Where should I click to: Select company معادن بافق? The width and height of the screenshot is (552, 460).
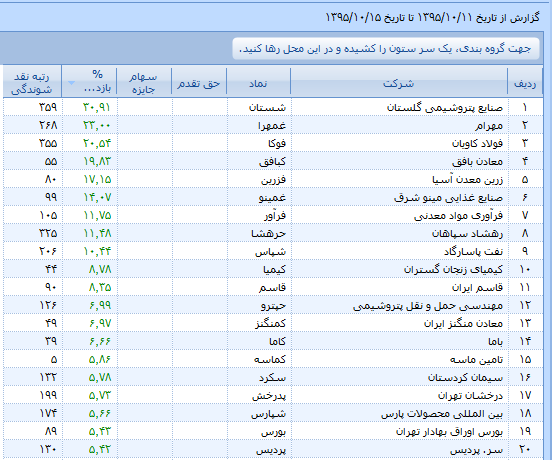(477, 161)
